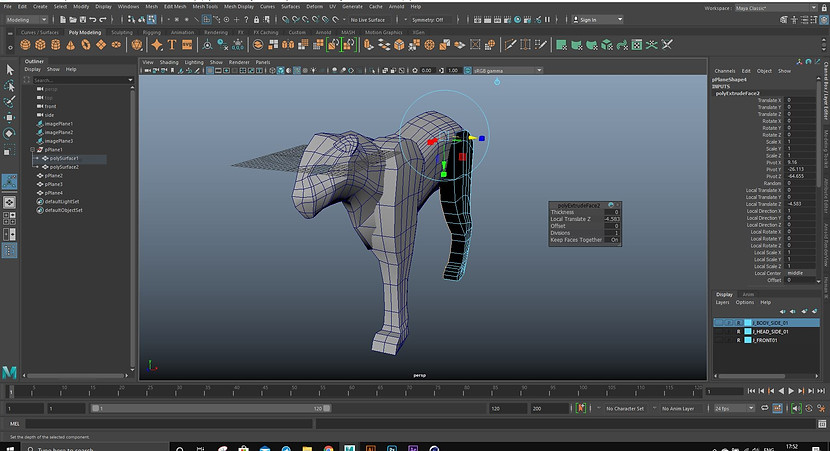Select pPlane4 in the Outliner

53,193
